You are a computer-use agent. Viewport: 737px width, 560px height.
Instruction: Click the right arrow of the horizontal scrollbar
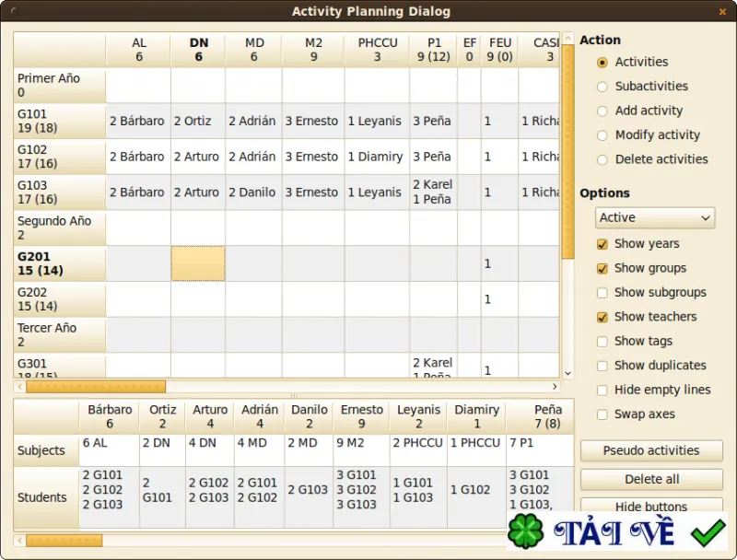pos(555,387)
